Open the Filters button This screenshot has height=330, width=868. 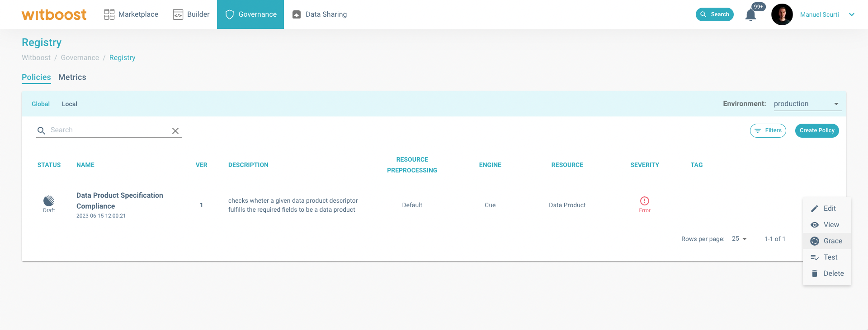[768, 130]
